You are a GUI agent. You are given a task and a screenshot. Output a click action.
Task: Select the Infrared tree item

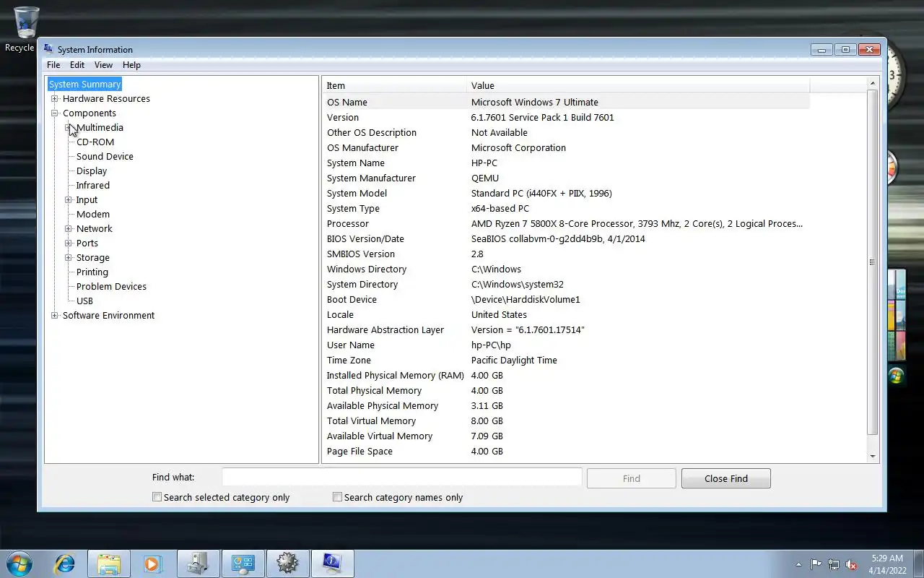[x=93, y=185]
